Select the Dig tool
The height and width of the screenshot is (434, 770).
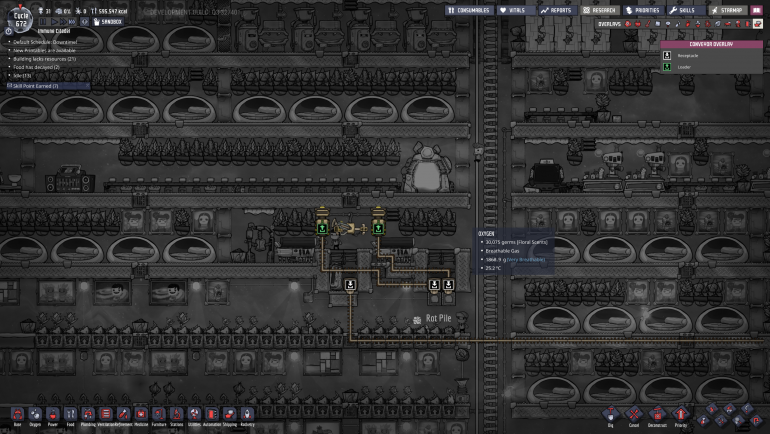[610, 415]
